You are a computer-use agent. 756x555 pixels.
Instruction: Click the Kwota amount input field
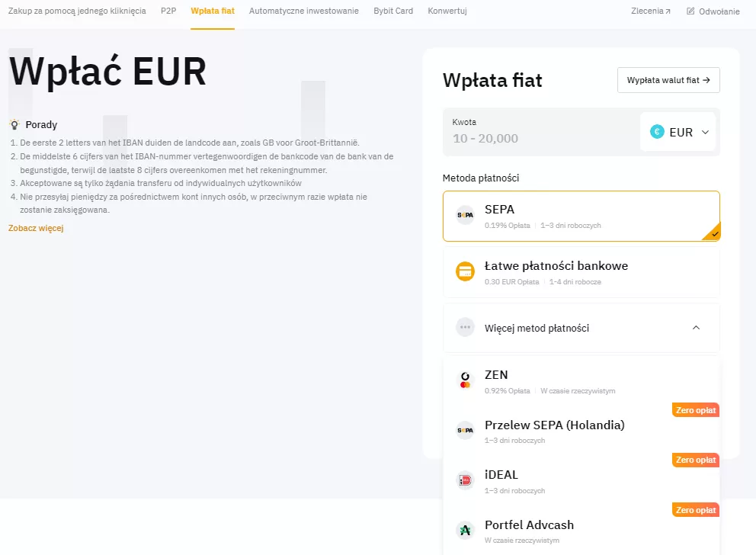533,139
